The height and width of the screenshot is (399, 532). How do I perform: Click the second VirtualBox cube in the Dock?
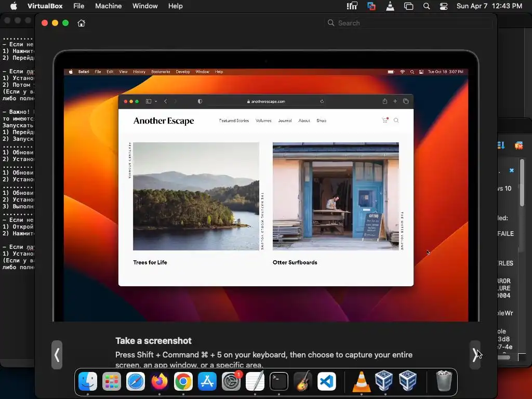click(408, 381)
